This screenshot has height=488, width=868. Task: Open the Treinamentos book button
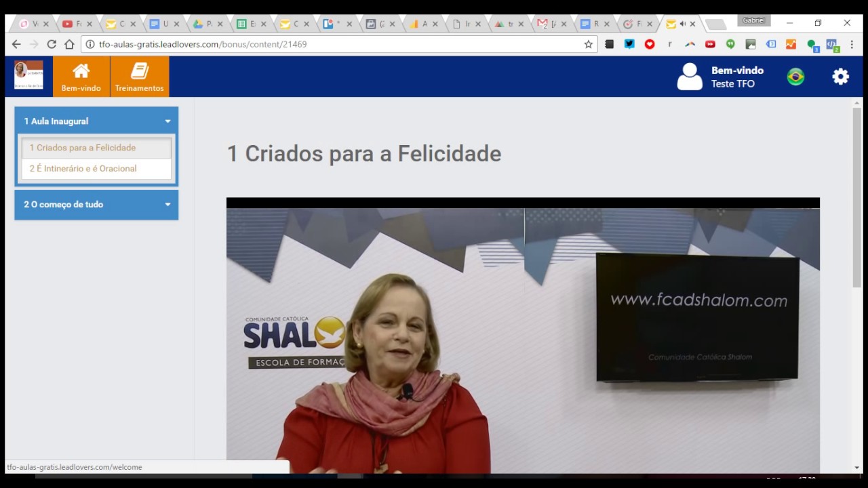coord(140,77)
